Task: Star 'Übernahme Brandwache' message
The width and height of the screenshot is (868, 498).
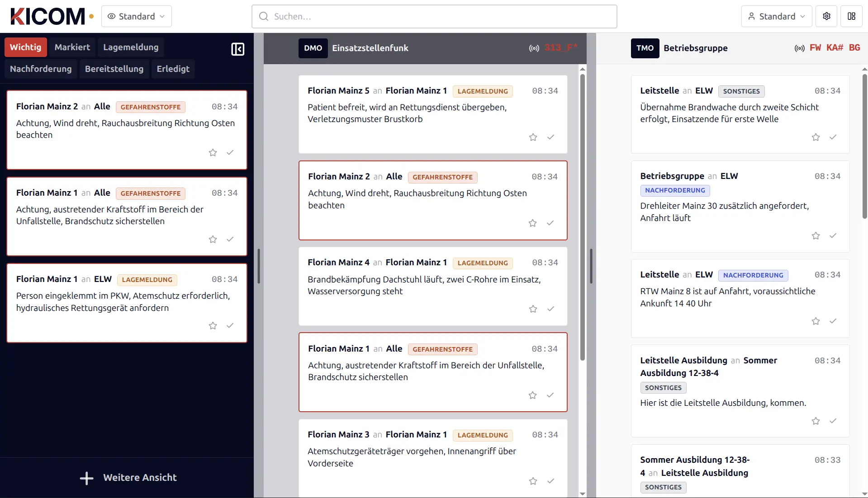Action: pyautogui.click(x=816, y=137)
